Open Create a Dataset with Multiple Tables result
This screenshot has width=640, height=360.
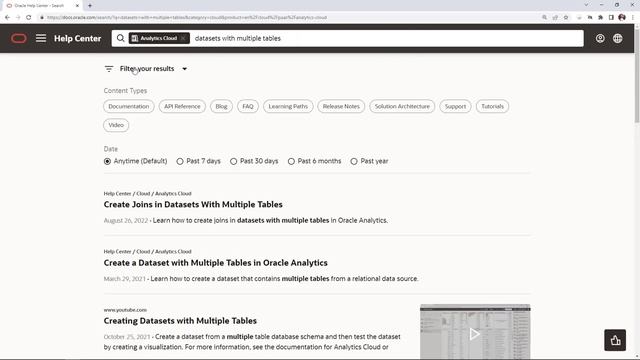[216, 263]
